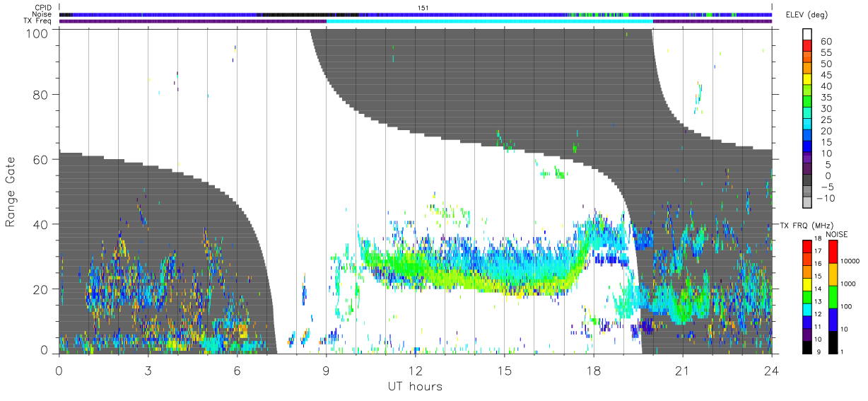Screen dimensions: 868x401
Task: Select the 'CPID' label at top left
Action: point(45,8)
